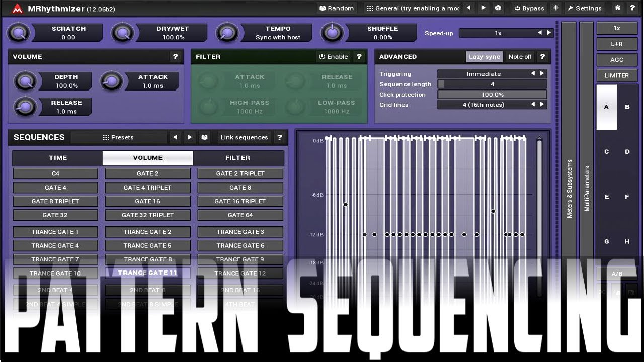The image size is (644, 362).
Task: Toggle Note-off in Advanced
Action: coord(520,57)
